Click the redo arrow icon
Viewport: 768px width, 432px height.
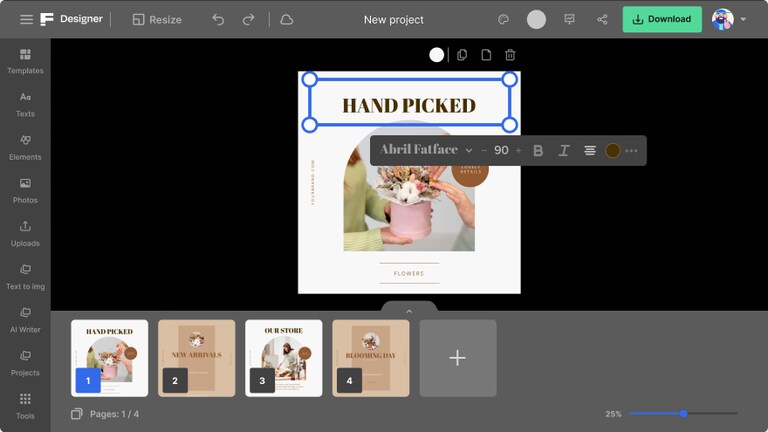248,19
